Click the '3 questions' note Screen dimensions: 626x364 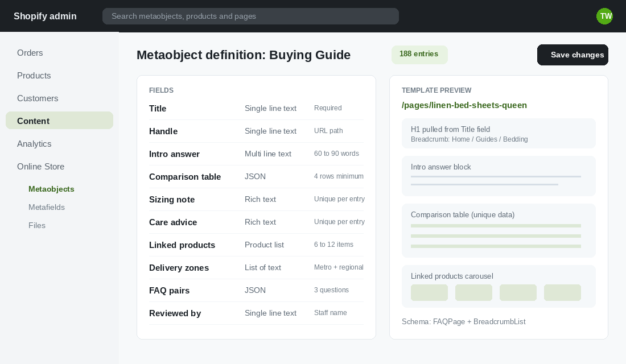click(331, 290)
